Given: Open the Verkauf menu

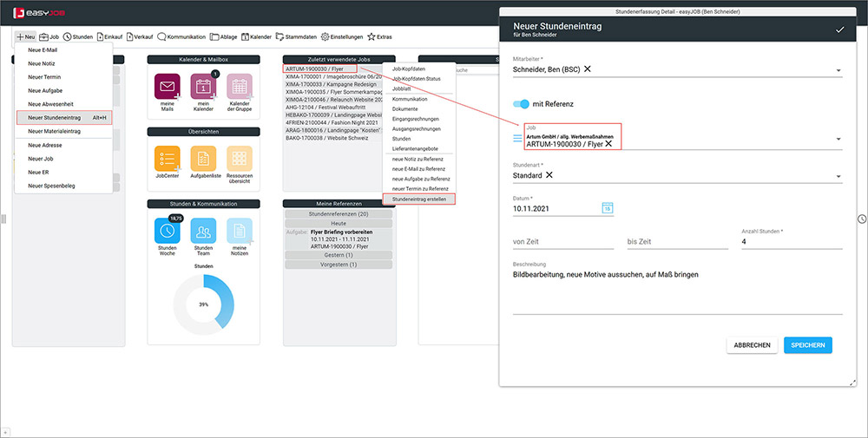Looking at the screenshot, I should [140, 37].
